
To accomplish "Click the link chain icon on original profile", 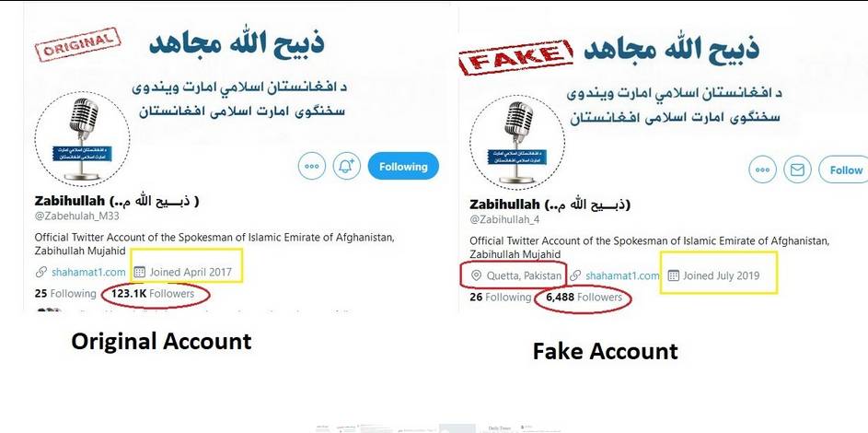I will point(41,272).
